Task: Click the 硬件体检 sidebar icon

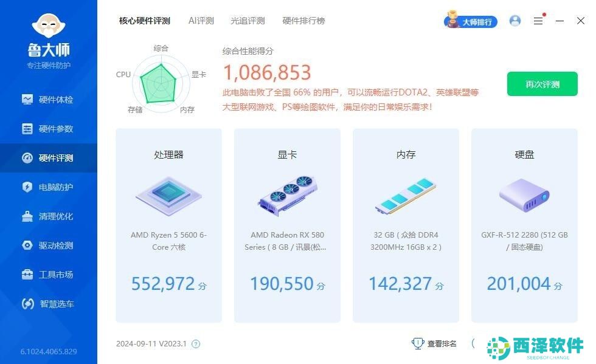Action: (27, 100)
